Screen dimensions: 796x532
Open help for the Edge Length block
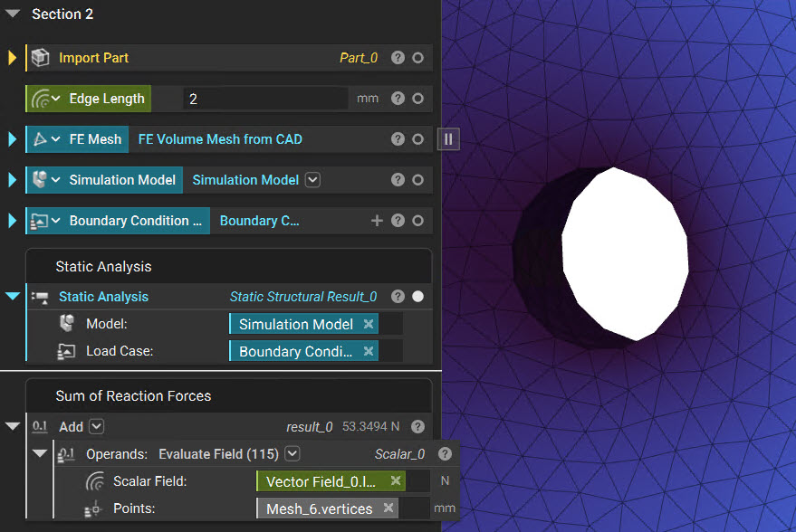point(398,99)
